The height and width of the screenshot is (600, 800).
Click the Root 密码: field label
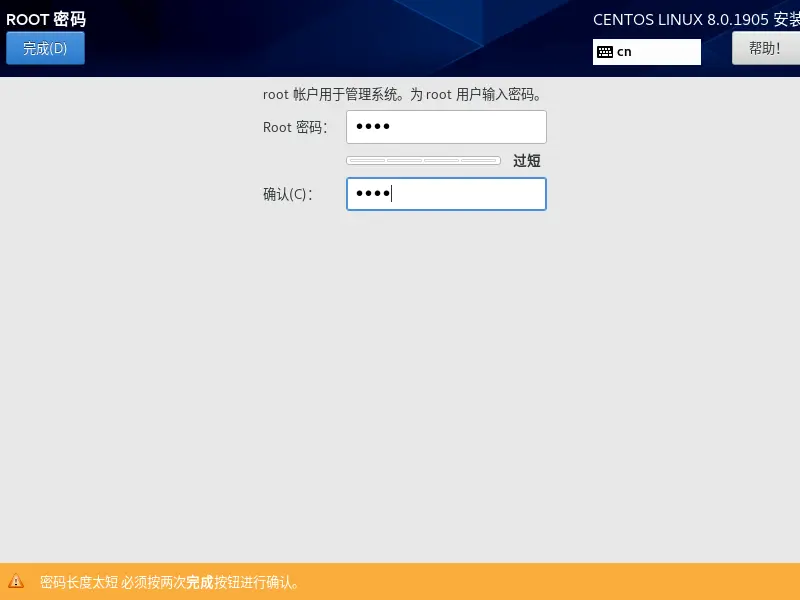295,127
